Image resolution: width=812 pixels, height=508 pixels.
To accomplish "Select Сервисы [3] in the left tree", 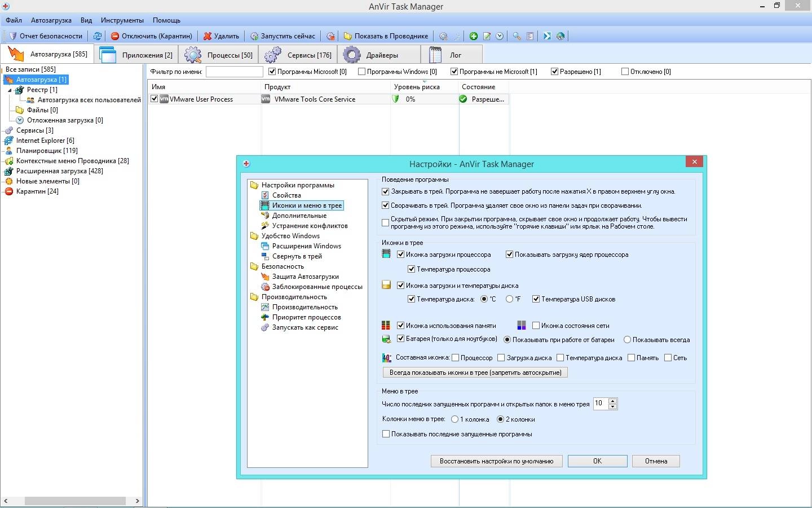I will 34,130.
